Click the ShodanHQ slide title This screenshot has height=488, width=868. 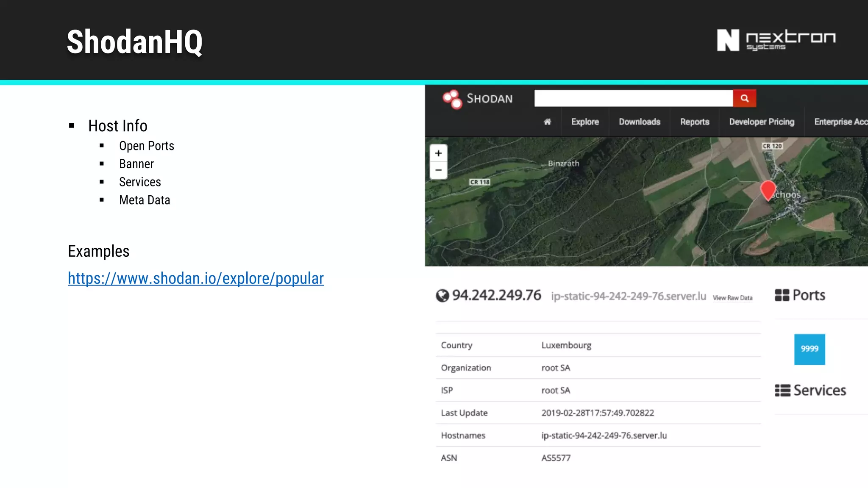pos(135,42)
